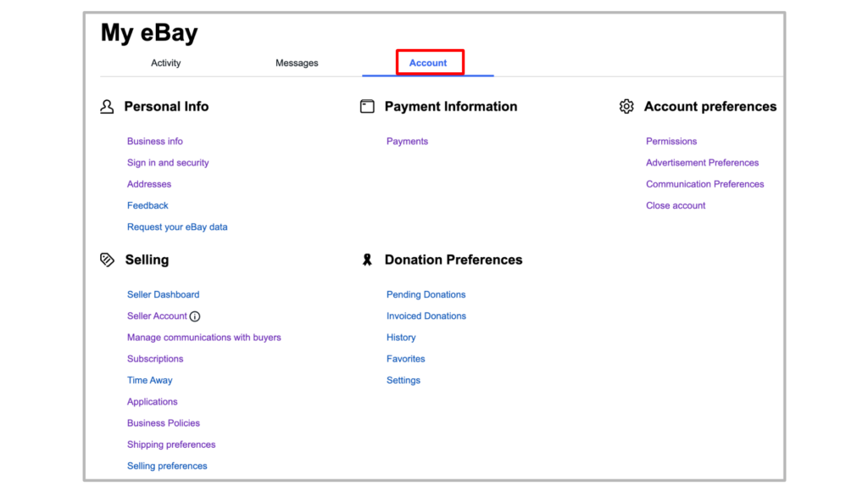Screen dimensions: 868x492
Task: Switch to the Activity tab
Action: coord(165,63)
